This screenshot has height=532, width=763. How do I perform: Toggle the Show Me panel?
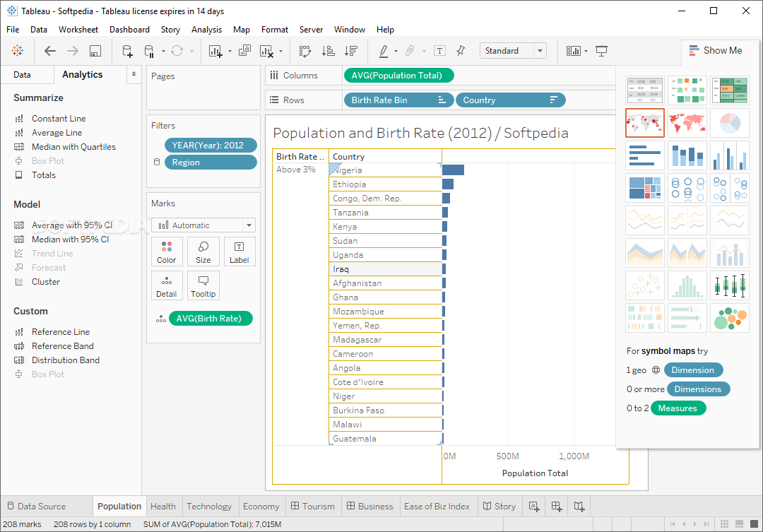tap(716, 51)
